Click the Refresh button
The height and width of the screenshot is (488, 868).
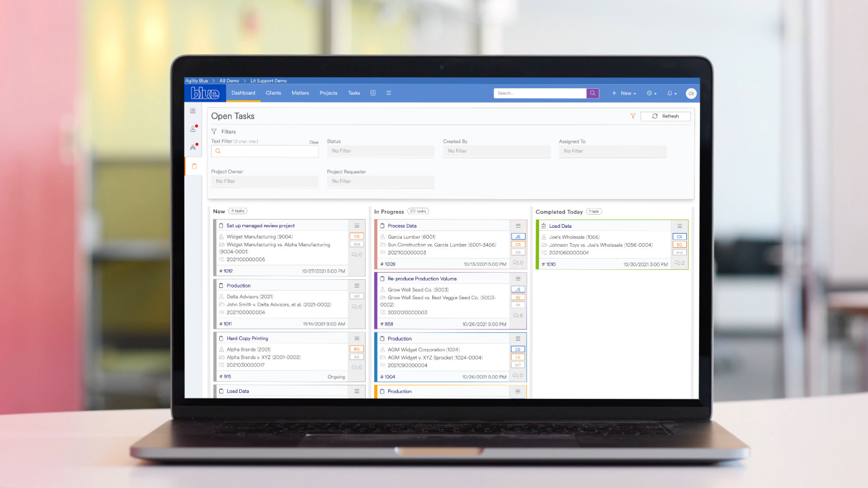click(665, 116)
